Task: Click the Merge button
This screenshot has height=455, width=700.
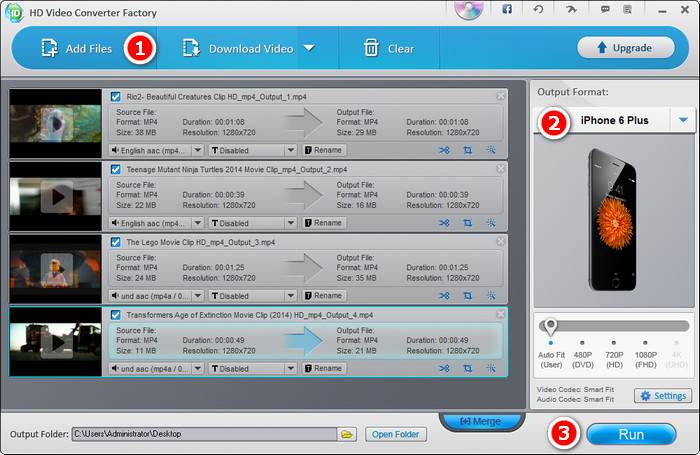Action: [x=480, y=422]
